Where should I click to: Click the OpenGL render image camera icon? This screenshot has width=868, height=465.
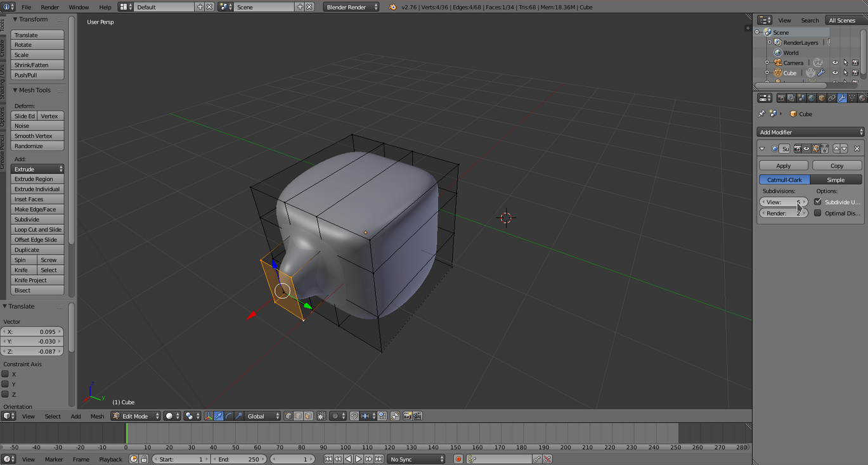[x=406, y=416]
